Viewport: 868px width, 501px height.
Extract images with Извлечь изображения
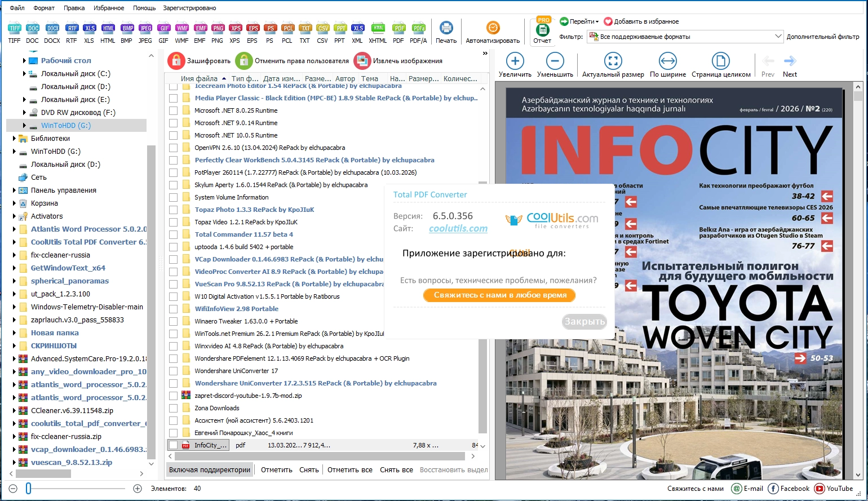[398, 61]
